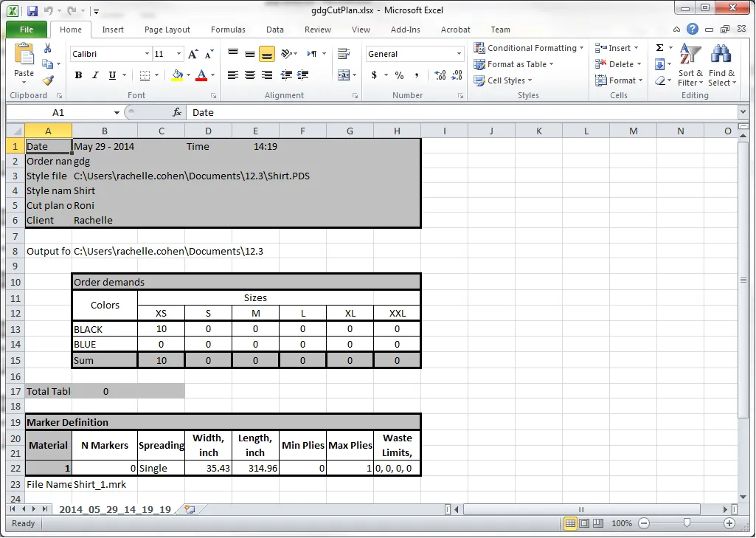Click the Format Painter brush icon
The width and height of the screenshot is (756, 538).
pos(48,80)
